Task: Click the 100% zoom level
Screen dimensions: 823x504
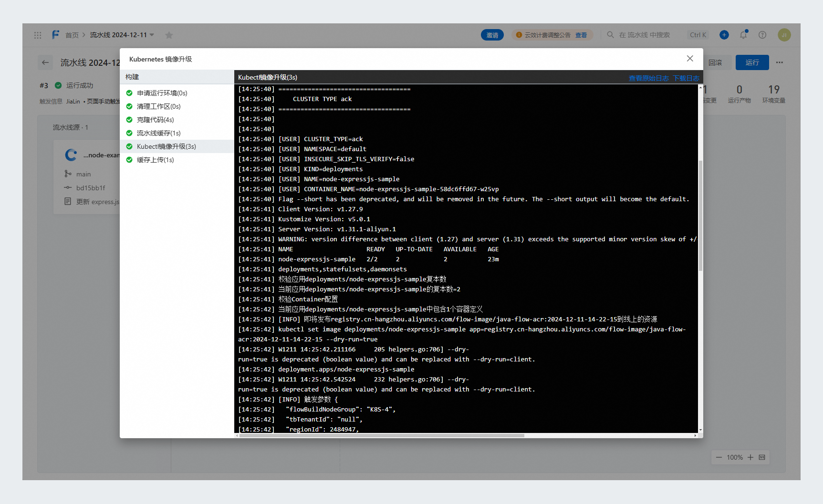Action: click(x=735, y=457)
